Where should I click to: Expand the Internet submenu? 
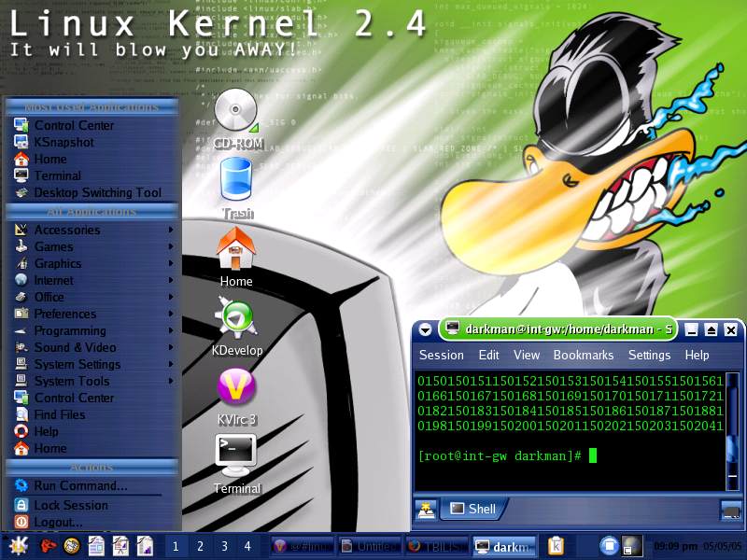point(93,281)
